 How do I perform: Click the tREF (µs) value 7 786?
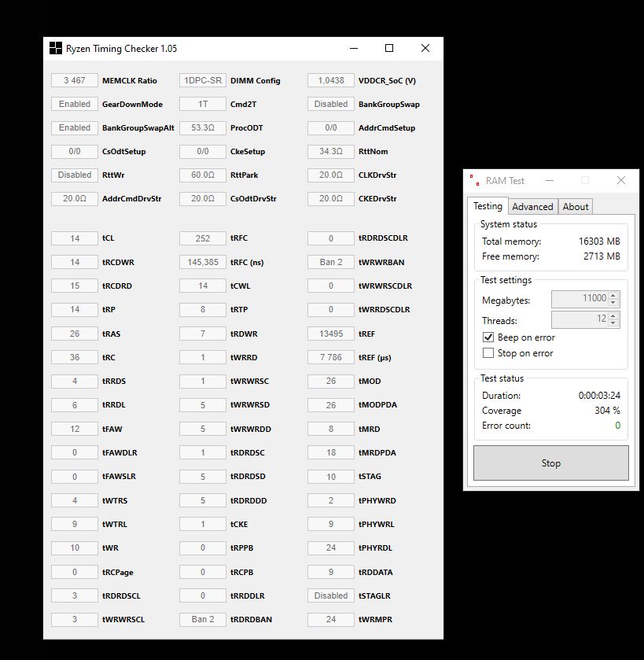[331, 357]
